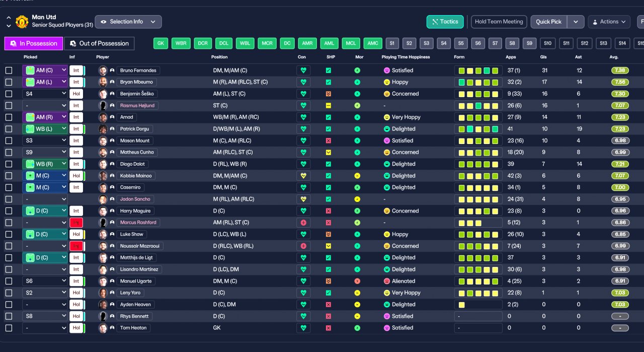Viewport: 644px width, 352px height.
Task: Select the AMC position filter
Action: tap(373, 43)
